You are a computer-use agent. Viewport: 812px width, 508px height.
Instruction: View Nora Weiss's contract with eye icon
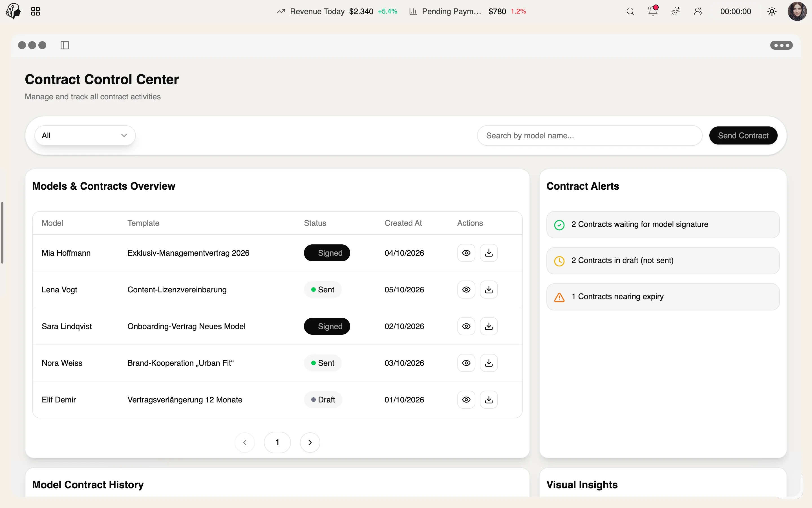[466, 363]
